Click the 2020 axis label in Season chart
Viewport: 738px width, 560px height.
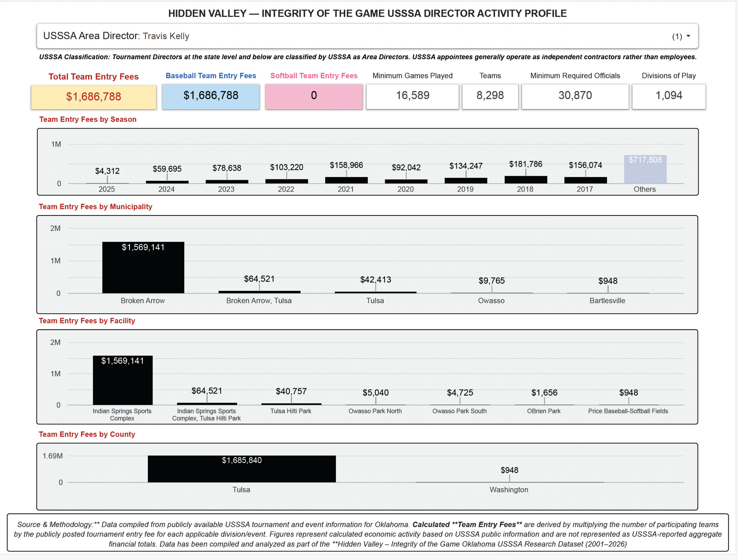[405, 189]
